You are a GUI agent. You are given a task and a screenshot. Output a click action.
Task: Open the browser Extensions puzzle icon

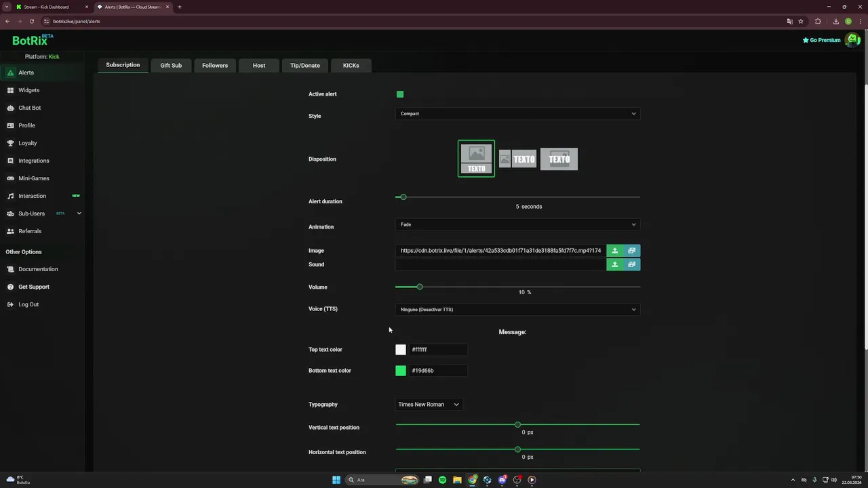(818, 21)
